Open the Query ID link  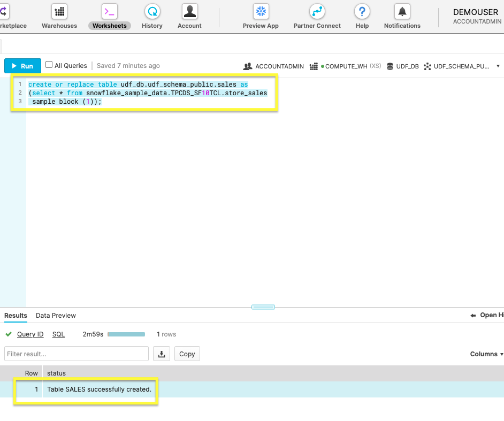tap(30, 334)
